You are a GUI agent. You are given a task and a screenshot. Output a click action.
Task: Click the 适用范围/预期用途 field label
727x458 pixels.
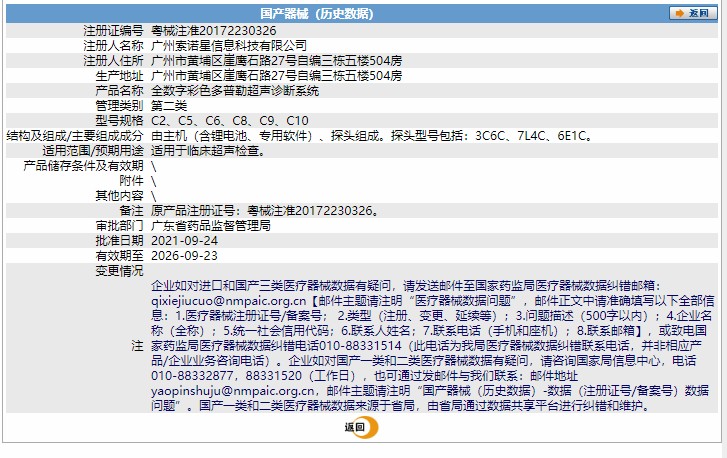(93, 151)
